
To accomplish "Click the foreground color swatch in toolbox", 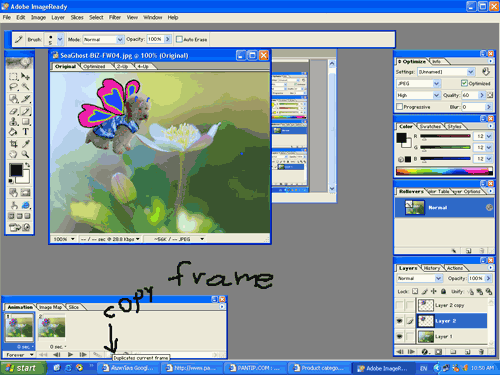I will [16, 170].
